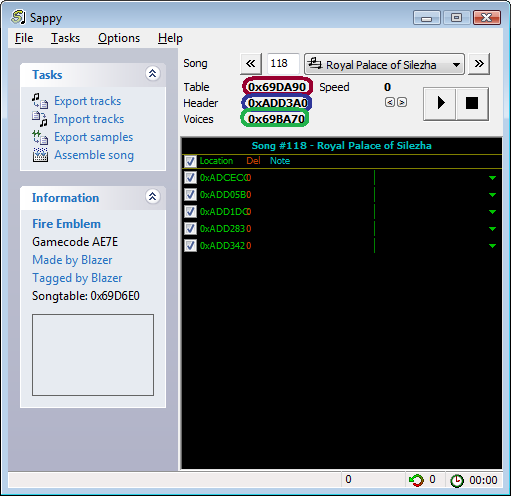Maximize the Sappy window
The height and width of the screenshot is (496, 511).
click(456, 18)
